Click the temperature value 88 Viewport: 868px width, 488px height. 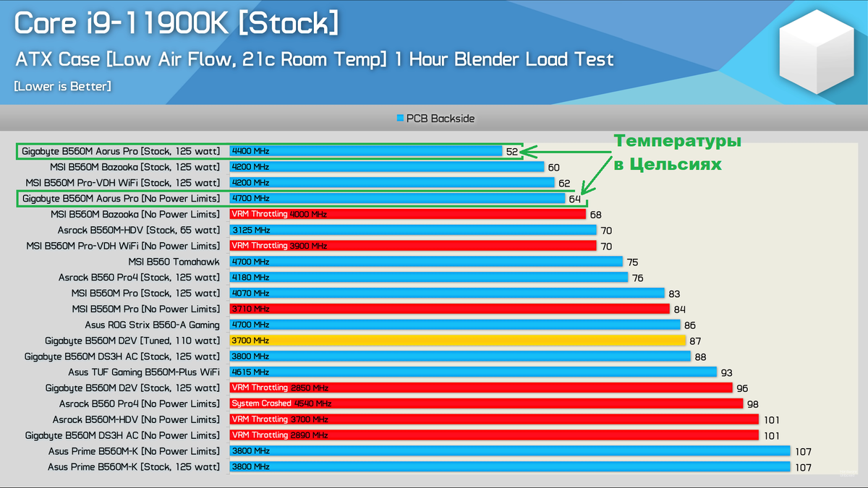(701, 357)
